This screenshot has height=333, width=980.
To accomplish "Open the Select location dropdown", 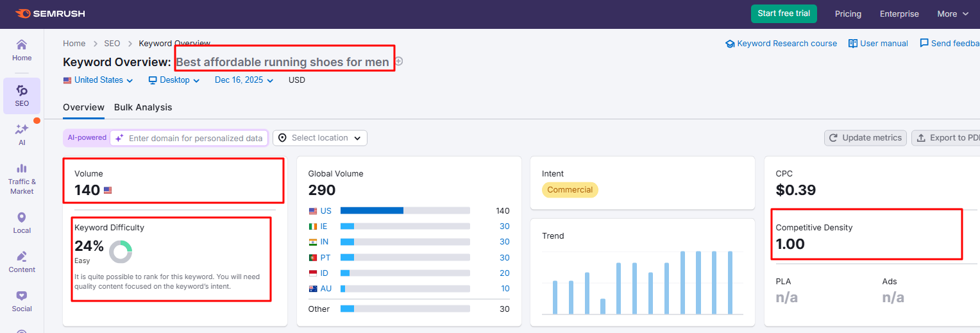I will pos(320,138).
